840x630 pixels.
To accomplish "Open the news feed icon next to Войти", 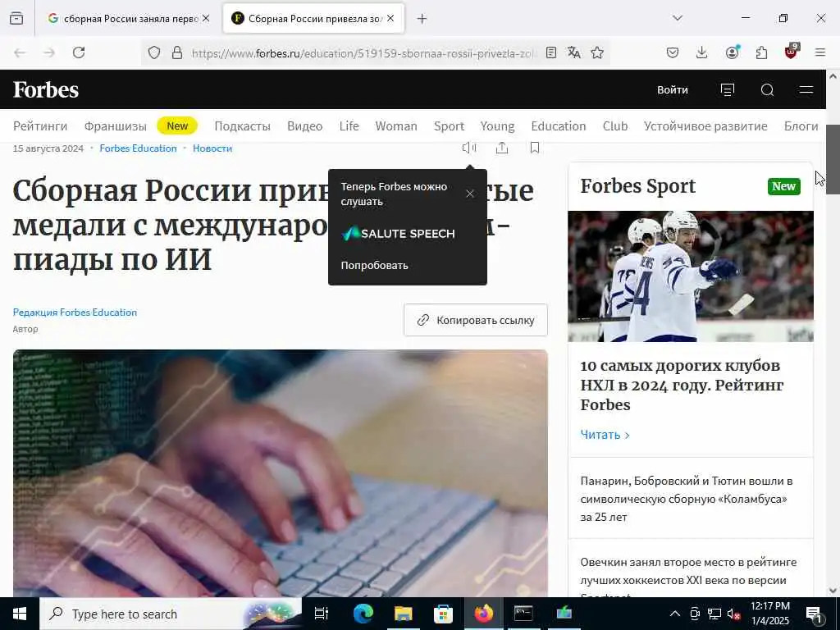I will point(728,89).
